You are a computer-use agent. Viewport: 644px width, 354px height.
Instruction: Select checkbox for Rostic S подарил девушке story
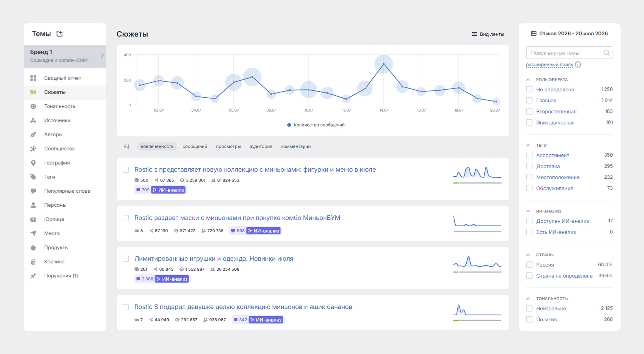pos(126,307)
